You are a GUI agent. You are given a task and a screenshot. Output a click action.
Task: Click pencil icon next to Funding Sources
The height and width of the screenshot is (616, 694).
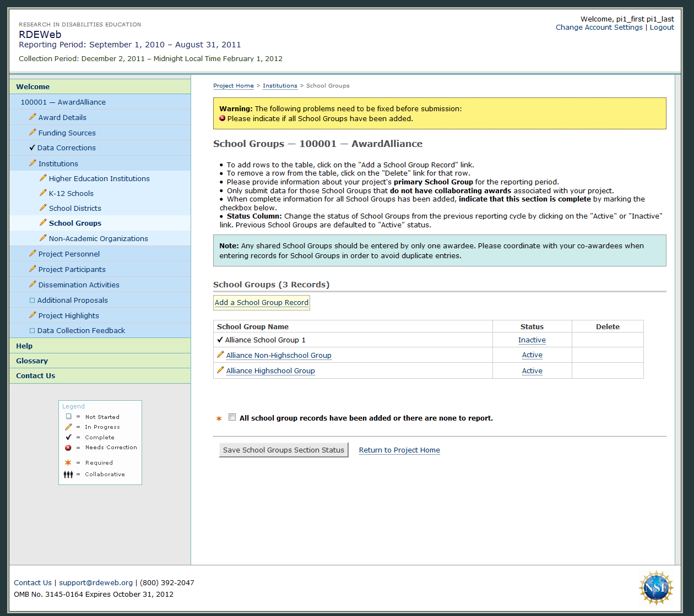pyautogui.click(x=32, y=132)
